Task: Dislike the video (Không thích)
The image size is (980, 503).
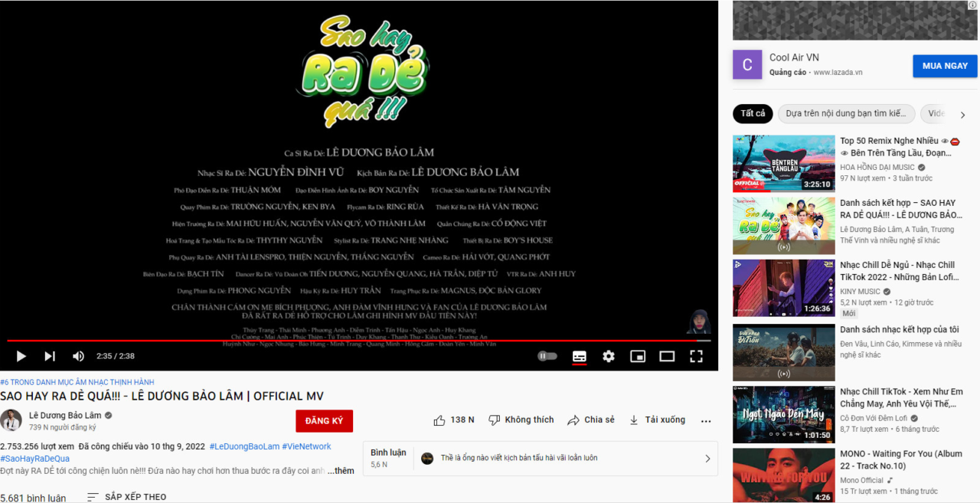Action: pyautogui.click(x=521, y=420)
